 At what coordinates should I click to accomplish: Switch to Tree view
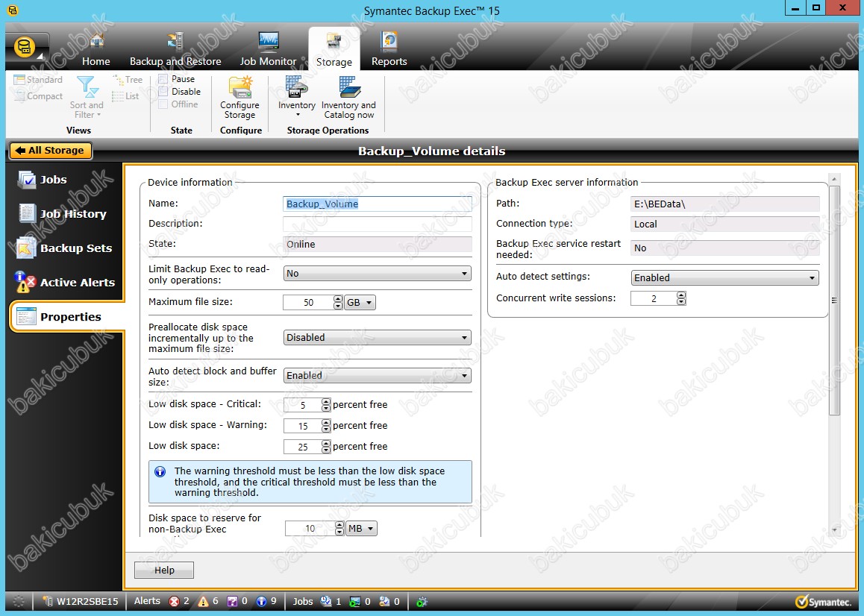128,79
